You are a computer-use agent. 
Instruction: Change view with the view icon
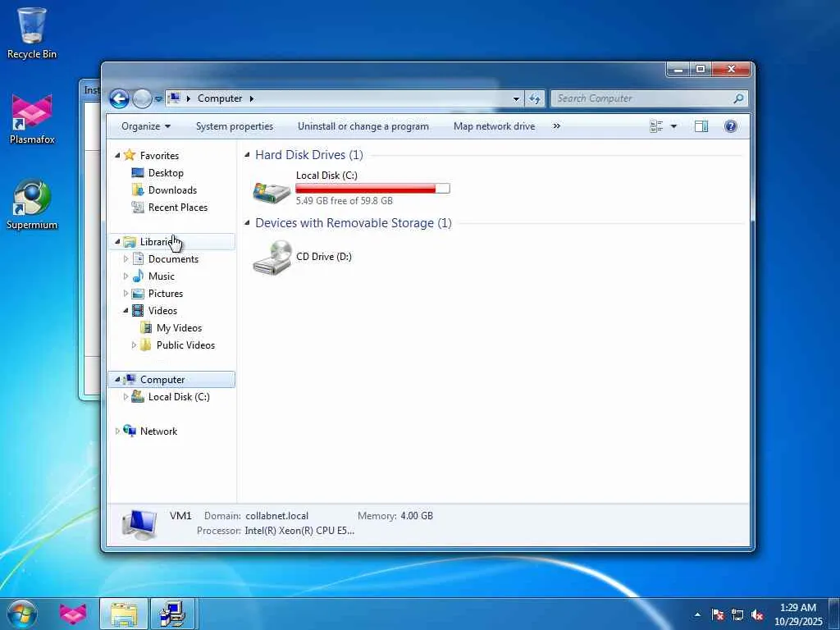(656, 126)
